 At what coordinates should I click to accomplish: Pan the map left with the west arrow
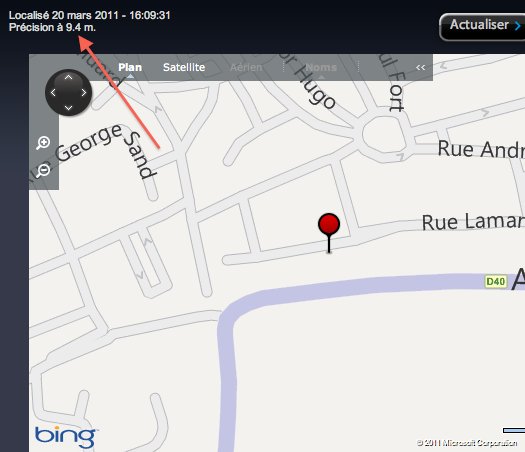point(53,93)
